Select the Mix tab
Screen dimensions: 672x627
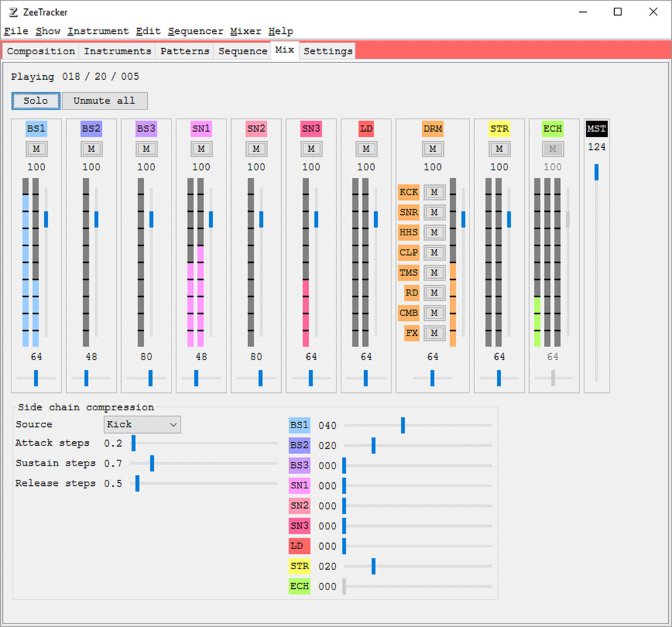[x=285, y=50]
